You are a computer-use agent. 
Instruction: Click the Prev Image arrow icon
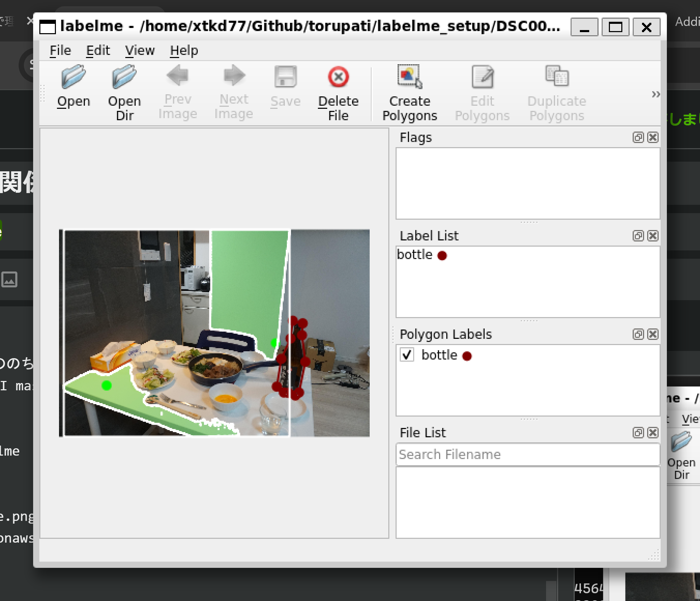(x=177, y=76)
